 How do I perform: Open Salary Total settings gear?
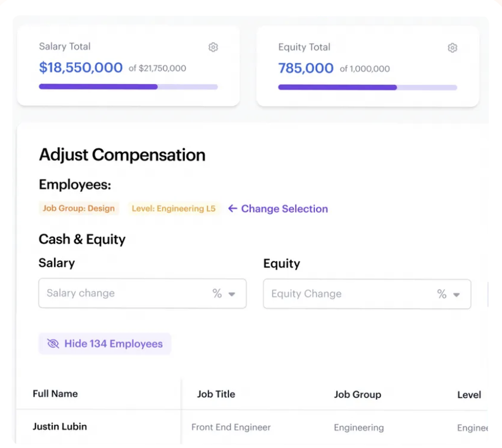[x=213, y=47]
